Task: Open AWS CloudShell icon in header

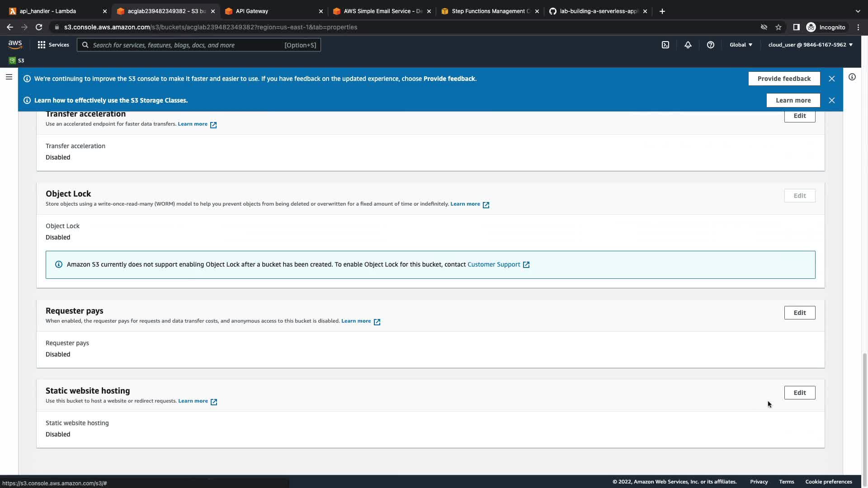Action: (x=665, y=45)
